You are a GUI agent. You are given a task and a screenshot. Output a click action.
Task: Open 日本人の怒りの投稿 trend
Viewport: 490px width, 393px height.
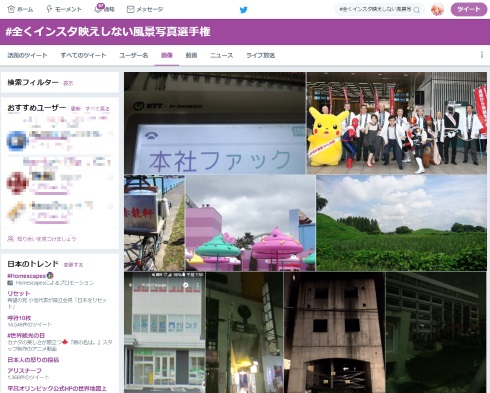point(33,360)
